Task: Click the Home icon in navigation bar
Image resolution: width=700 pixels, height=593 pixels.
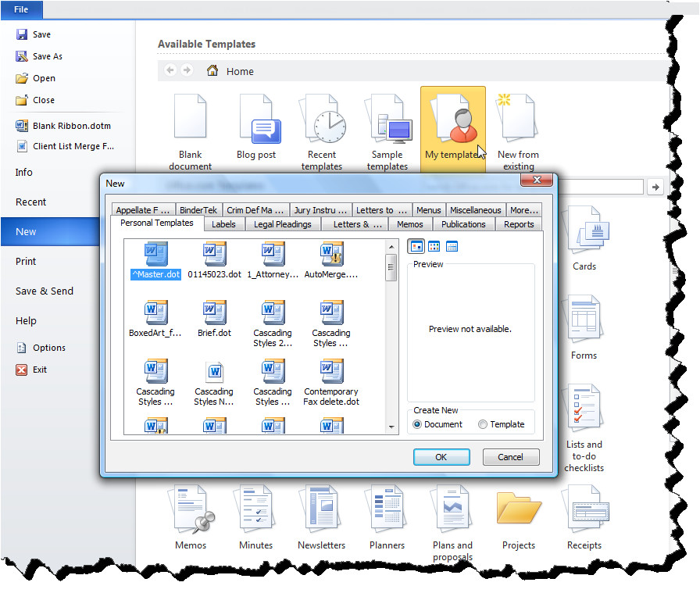Action: point(212,71)
